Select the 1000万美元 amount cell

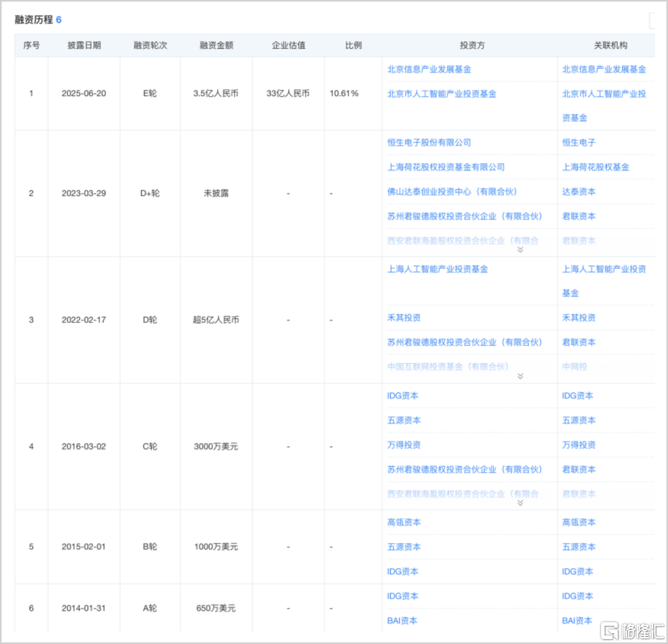click(216, 547)
